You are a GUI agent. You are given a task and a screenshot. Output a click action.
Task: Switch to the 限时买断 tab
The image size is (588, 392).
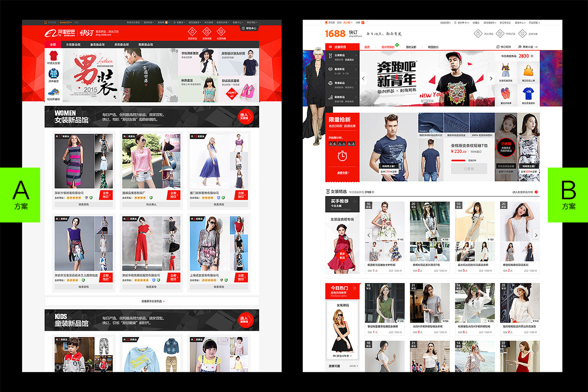pos(411,47)
